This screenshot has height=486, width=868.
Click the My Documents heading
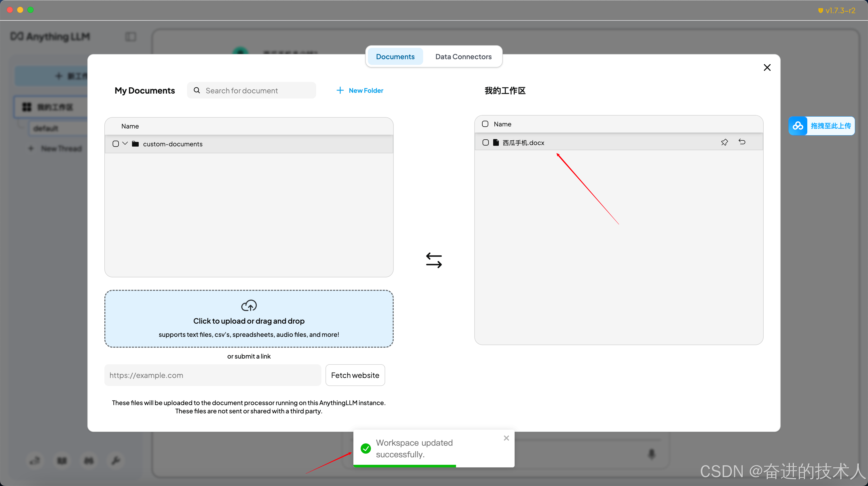point(145,90)
